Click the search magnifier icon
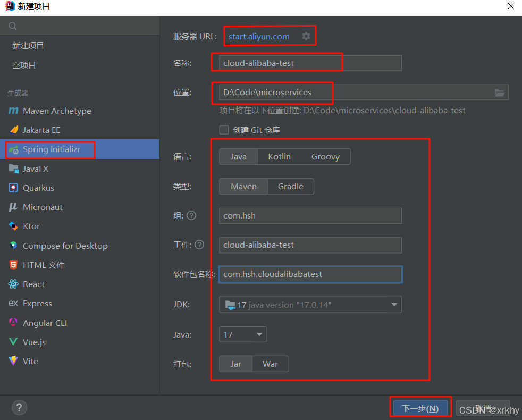 13,26
